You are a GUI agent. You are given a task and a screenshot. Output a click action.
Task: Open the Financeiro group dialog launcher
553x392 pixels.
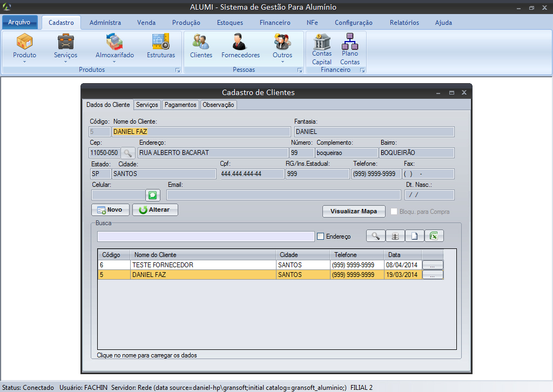tap(362, 70)
